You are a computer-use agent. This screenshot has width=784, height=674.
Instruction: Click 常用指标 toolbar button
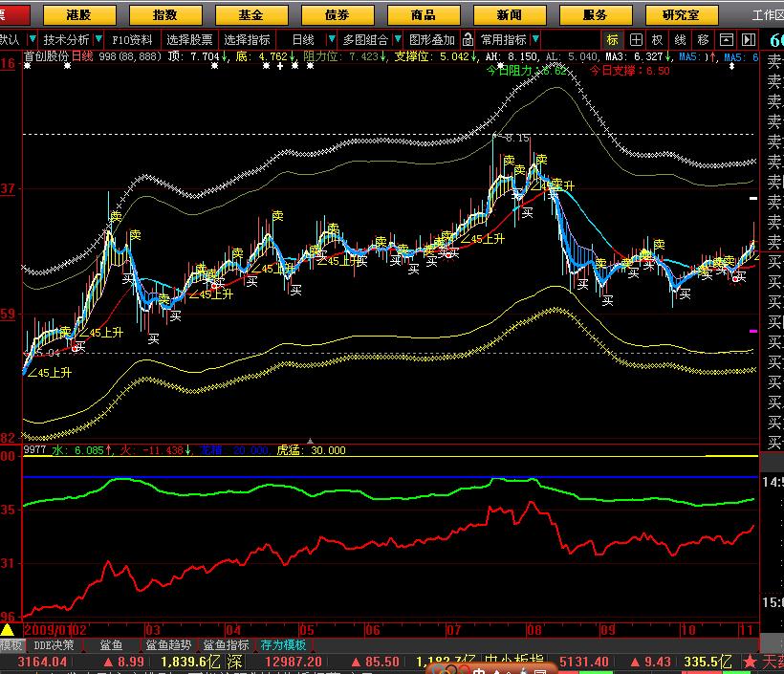(504, 39)
